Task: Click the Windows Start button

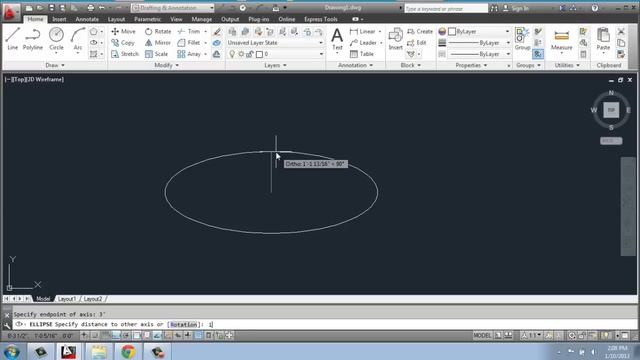Action: coord(11,351)
